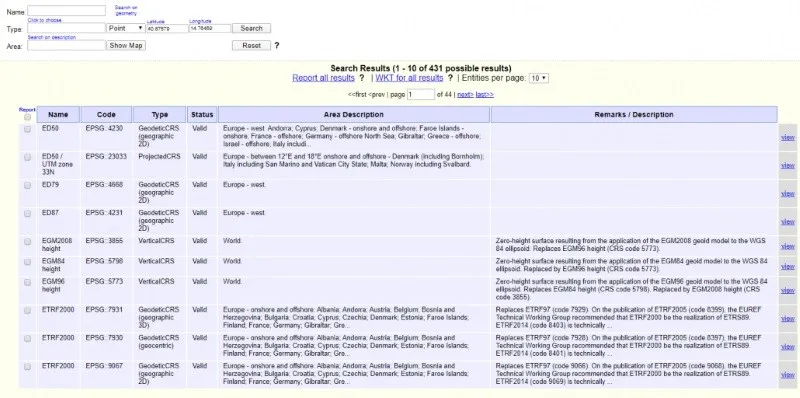The height and width of the screenshot is (398, 800).
Task: Check the box for EGM2008 height row
Action: [x=28, y=241]
